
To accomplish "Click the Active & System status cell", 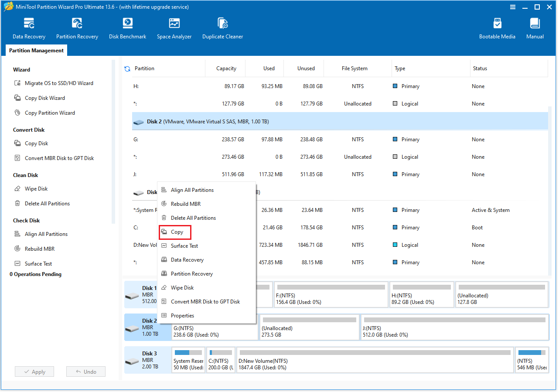I will click(x=491, y=210).
